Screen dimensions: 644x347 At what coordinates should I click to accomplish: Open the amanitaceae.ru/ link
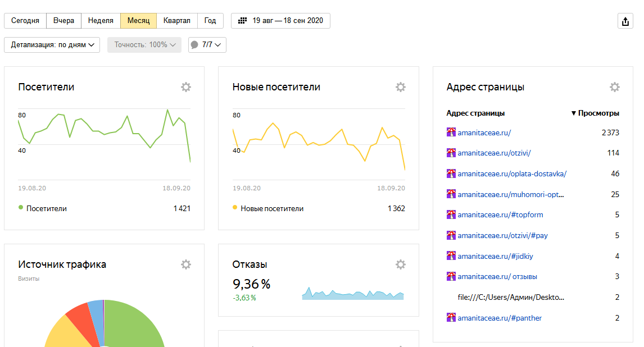(x=484, y=133)
